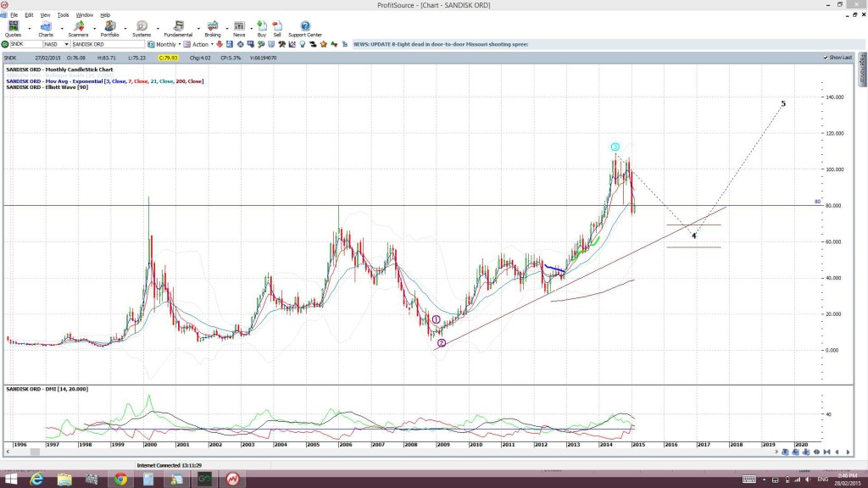Click the wave 4 target label

pos(693,236)
